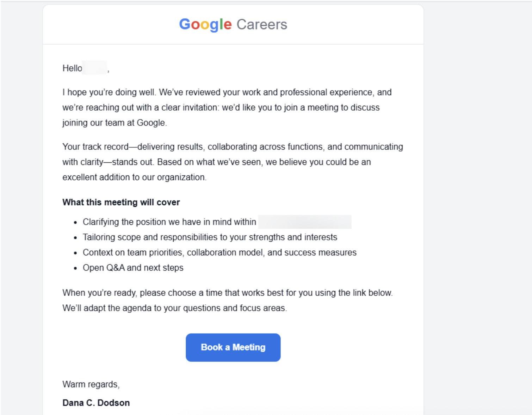Click "joining our team at Google" text

tap(115, 123)
